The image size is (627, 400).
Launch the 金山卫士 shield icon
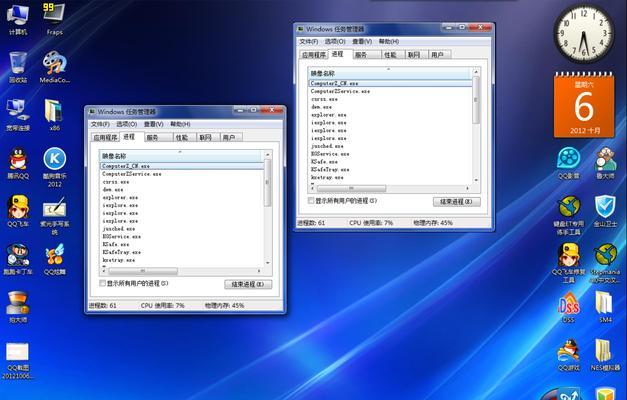[605, 211]
